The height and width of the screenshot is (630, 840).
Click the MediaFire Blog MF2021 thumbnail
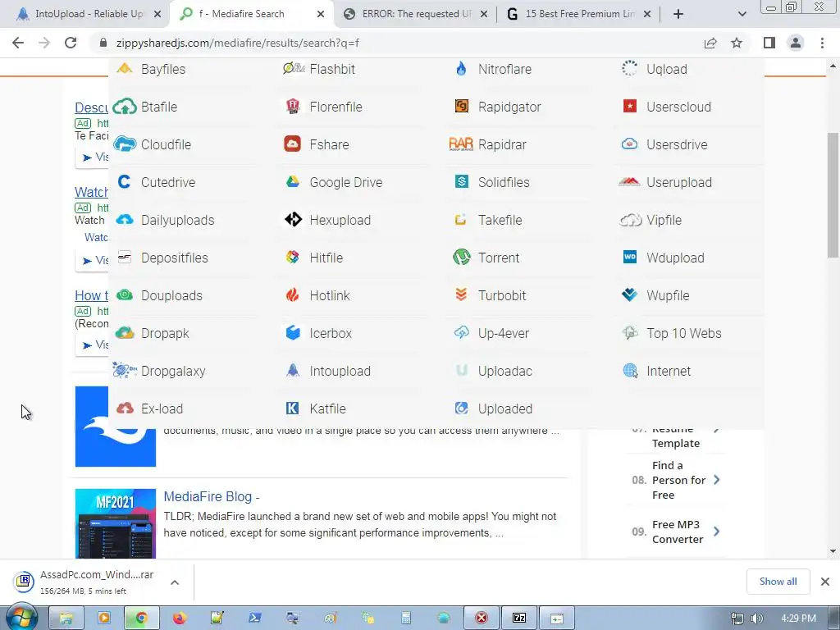115,523
